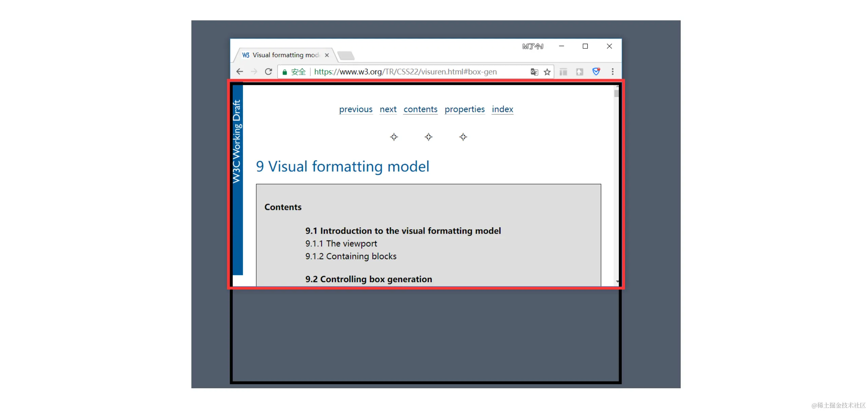Click the forward navigation arrow
The width and height of the screenshot is (868, 411).
click(254, 72)
